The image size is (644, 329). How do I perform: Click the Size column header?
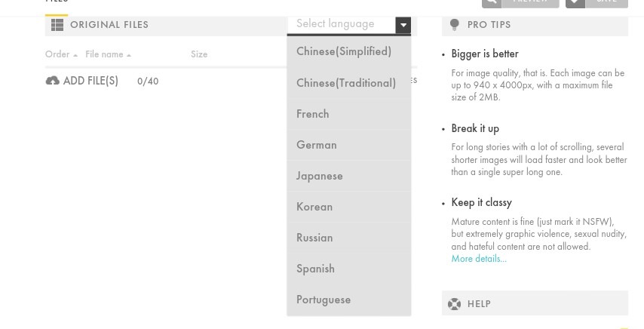coord(199,54)
